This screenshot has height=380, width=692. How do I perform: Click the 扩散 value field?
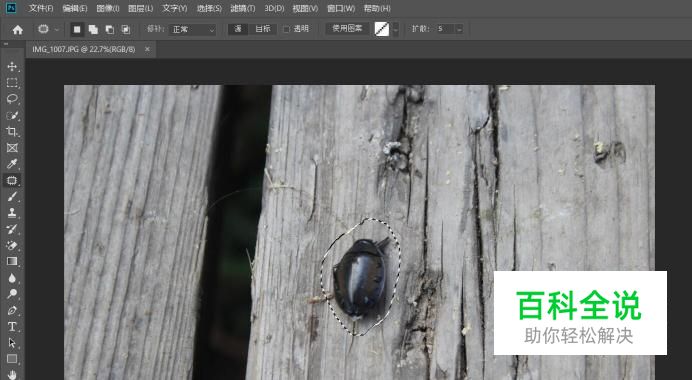445,29
